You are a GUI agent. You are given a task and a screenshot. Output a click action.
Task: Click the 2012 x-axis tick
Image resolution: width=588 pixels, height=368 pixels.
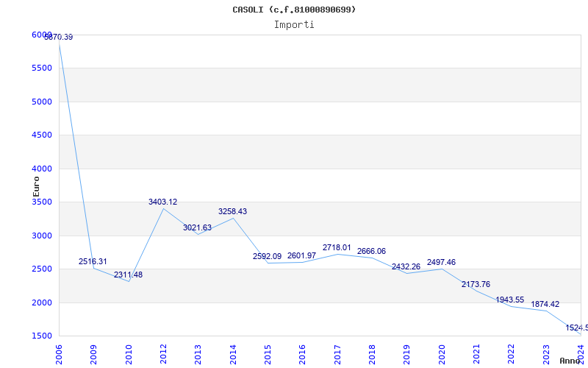[x=163, y=355]
